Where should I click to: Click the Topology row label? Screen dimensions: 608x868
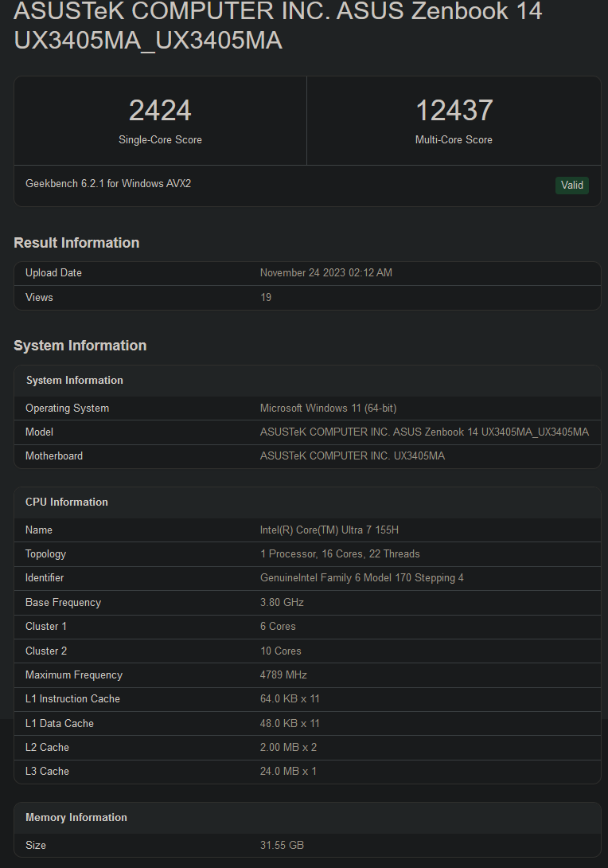click(45, 554)
